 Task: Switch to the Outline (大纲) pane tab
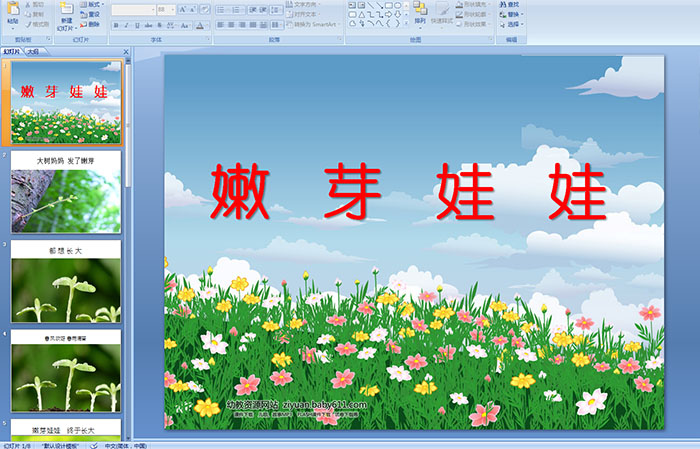33,52
